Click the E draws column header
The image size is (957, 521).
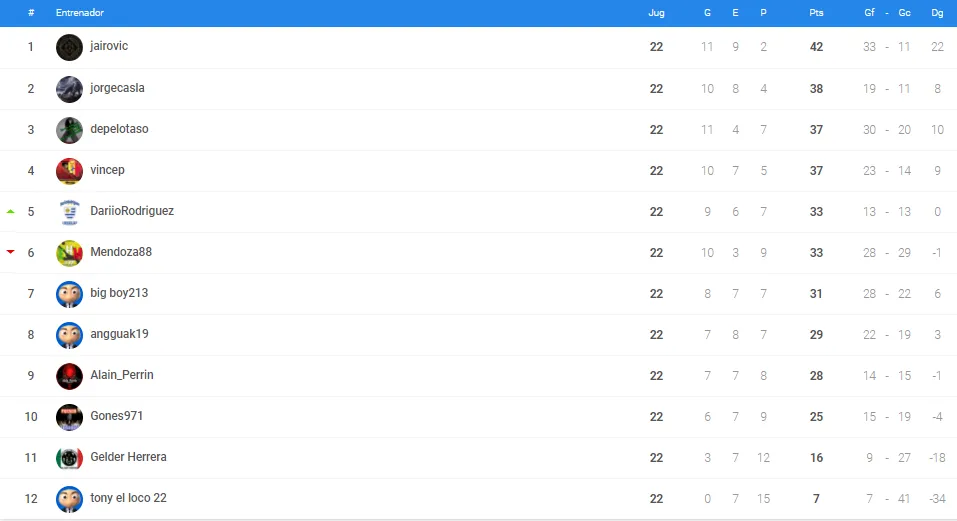click(735, 13)
